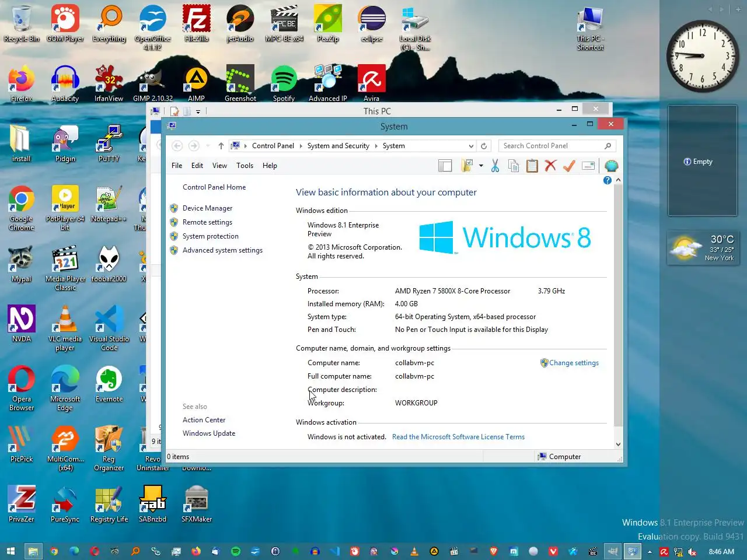Open the Edit menu
The height and width of the screenshot is (560, 747).
click(x=197, y=166)
